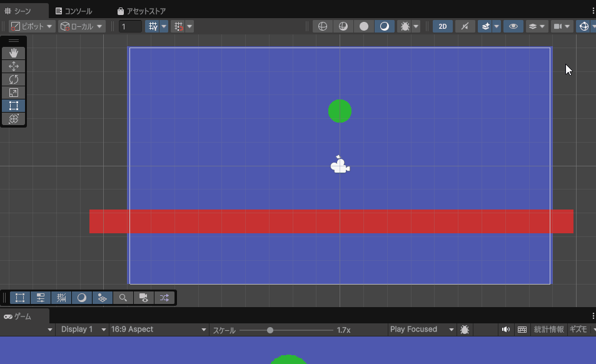Viewport: 596px width, 364px height.
Task: Switch to the アセットストア tab
Action: [141, 11]
